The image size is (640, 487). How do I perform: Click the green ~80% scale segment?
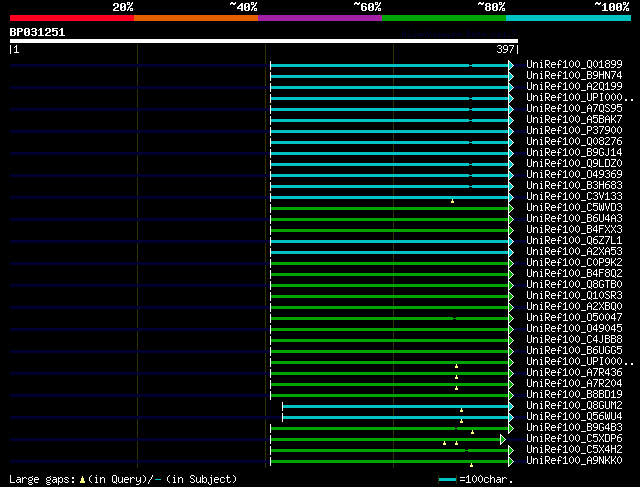coord(443,18)
